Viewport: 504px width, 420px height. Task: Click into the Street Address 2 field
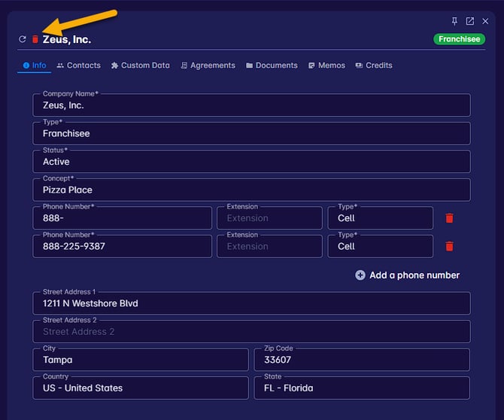(251, 331)
